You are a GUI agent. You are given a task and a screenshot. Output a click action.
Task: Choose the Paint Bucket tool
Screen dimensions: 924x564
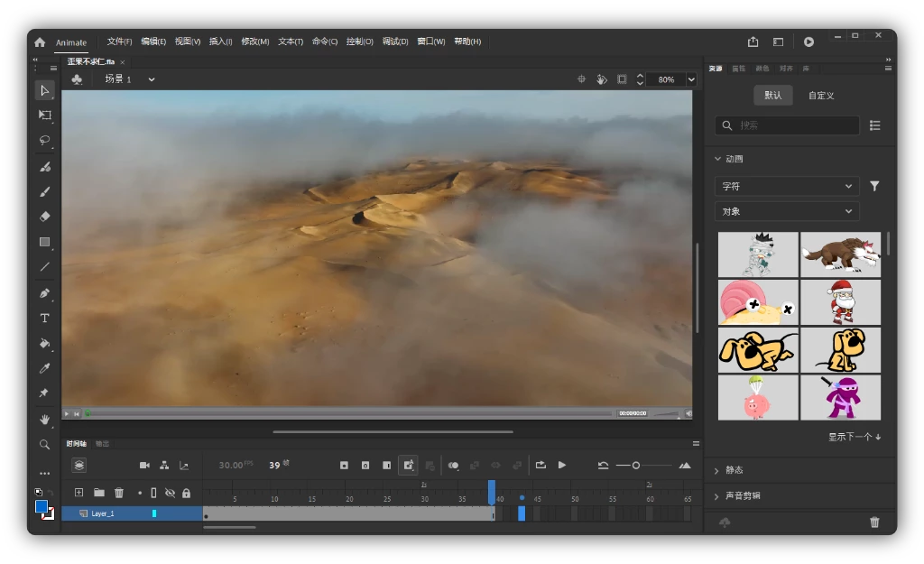[44, 344]
